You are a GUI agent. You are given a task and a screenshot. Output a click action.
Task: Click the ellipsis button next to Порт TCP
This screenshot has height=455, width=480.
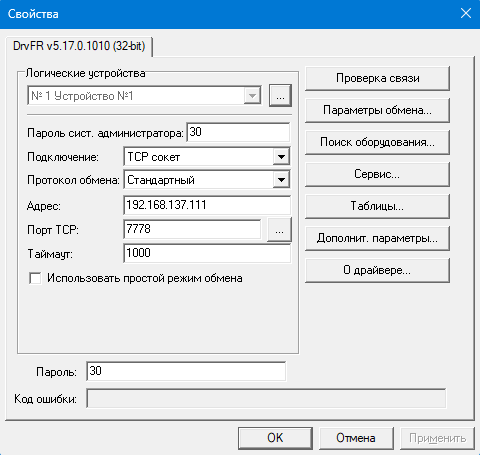point(279,229)
